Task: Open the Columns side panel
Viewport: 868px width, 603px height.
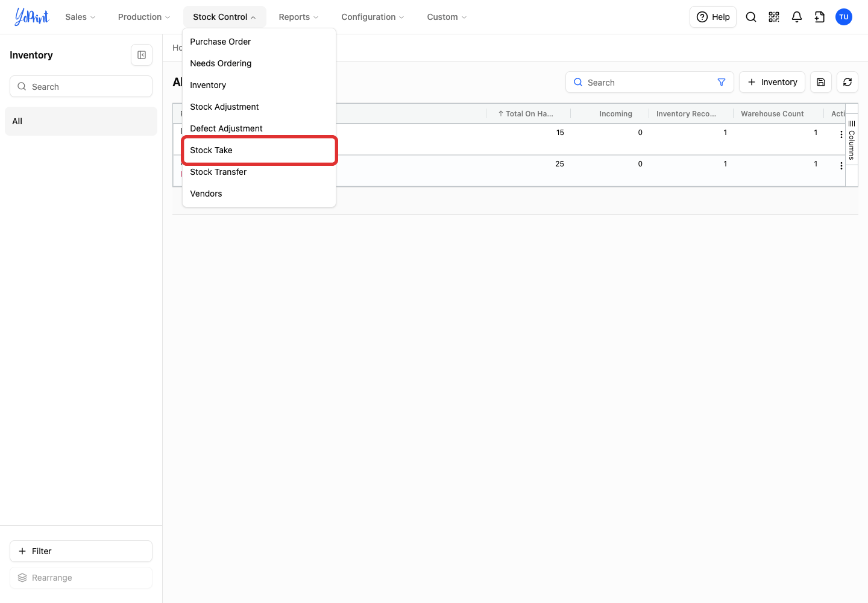Action: click(x=852, y=140)
